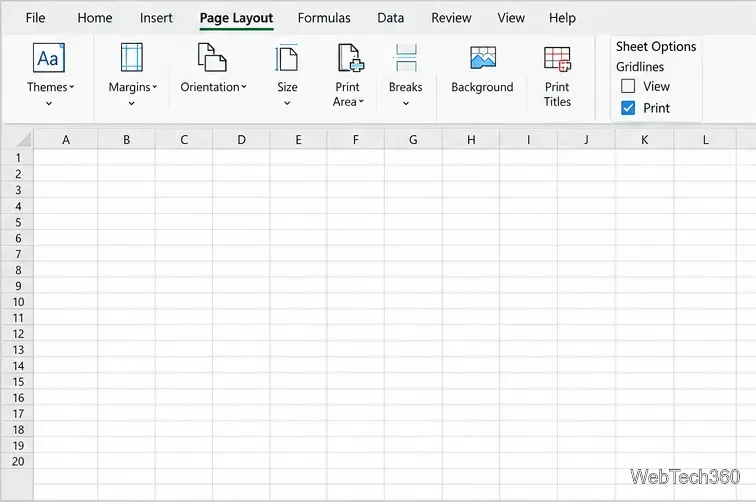Viewport: 756px width, 502px height.
Task: Click the page Breaks icon
Action: tap(406, 57)
